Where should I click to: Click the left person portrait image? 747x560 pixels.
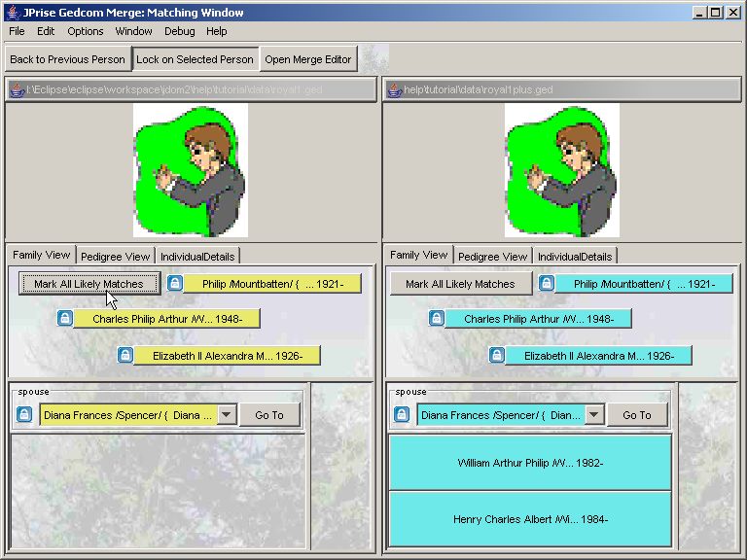click(x=191, y=170)
